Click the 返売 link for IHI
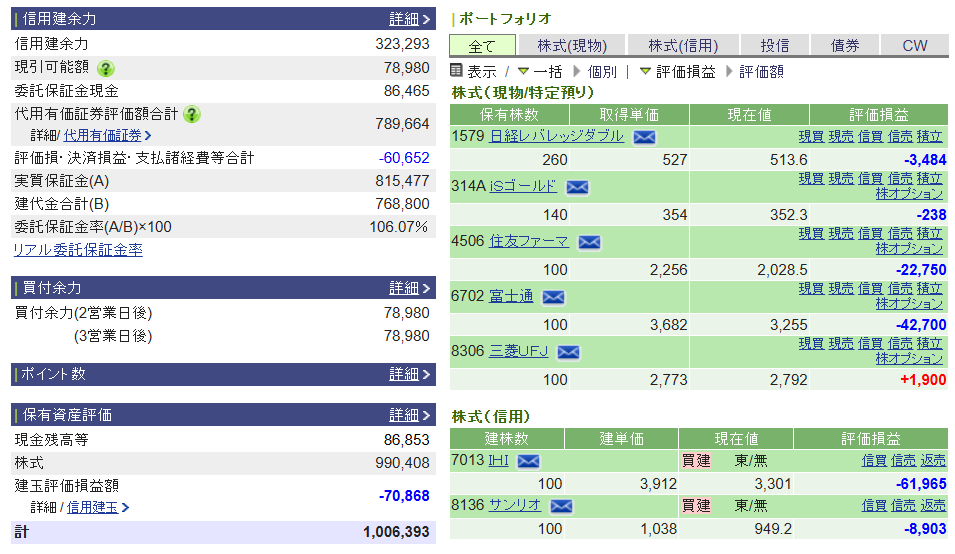This screenshot has width=955, height=554. (x=933, y=460)
